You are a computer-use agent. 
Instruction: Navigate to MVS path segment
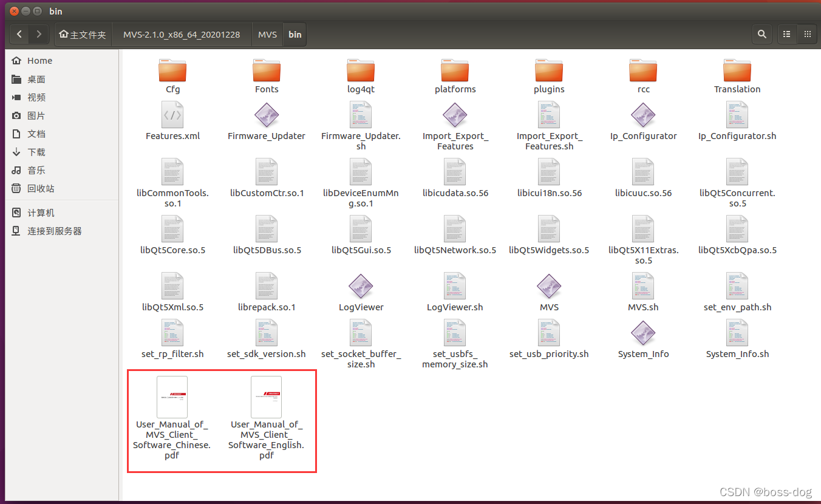(x=267, y=35)
